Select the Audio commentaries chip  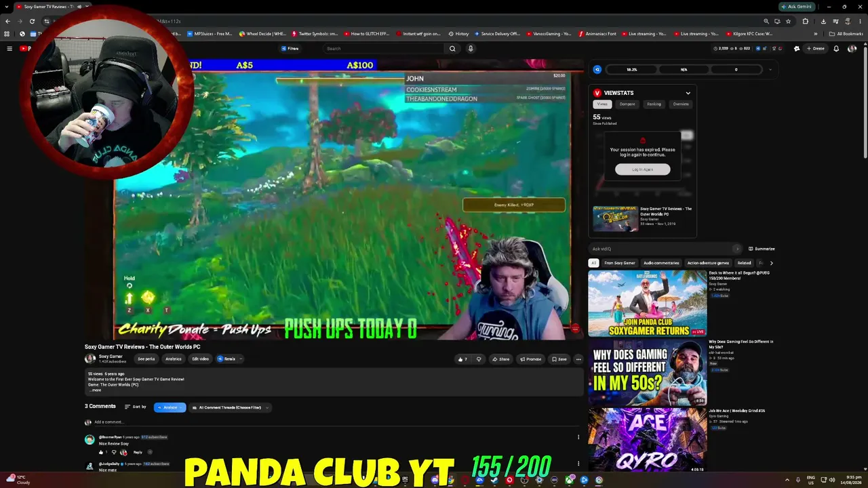tap(661, 263)
